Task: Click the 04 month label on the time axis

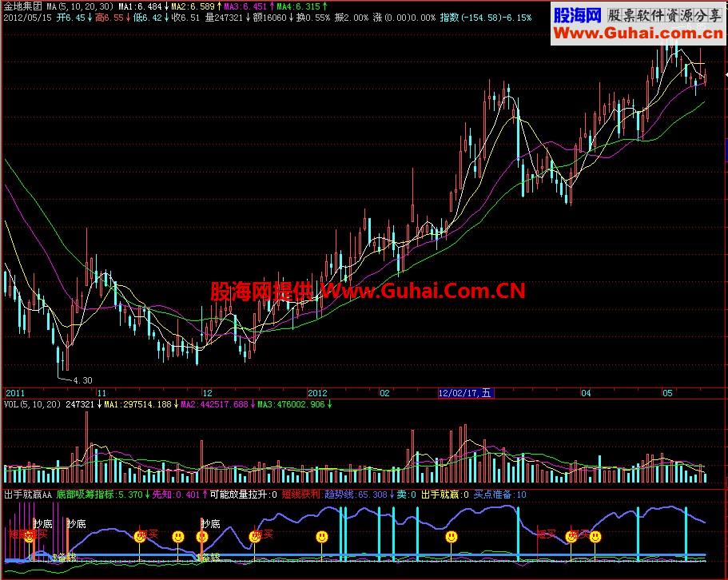Action: point(586,393)
